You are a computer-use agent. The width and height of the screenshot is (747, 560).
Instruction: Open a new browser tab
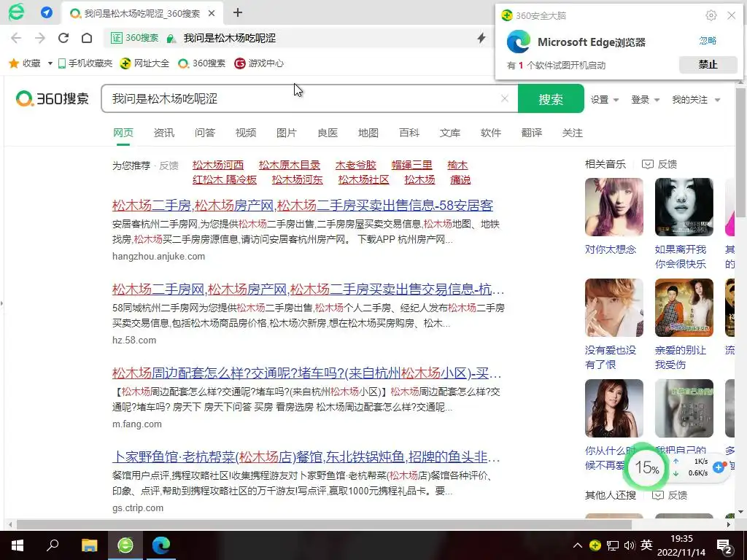(x=237, y=13)
